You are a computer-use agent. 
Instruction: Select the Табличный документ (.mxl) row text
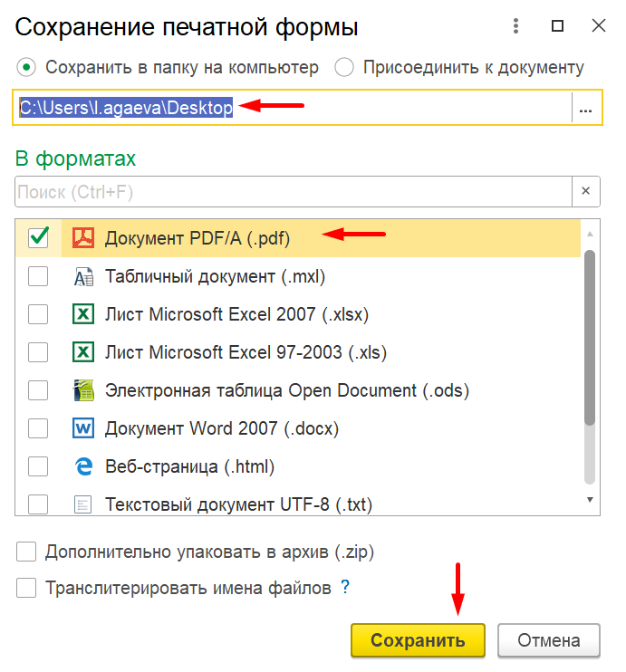click(x=216, y=276)
